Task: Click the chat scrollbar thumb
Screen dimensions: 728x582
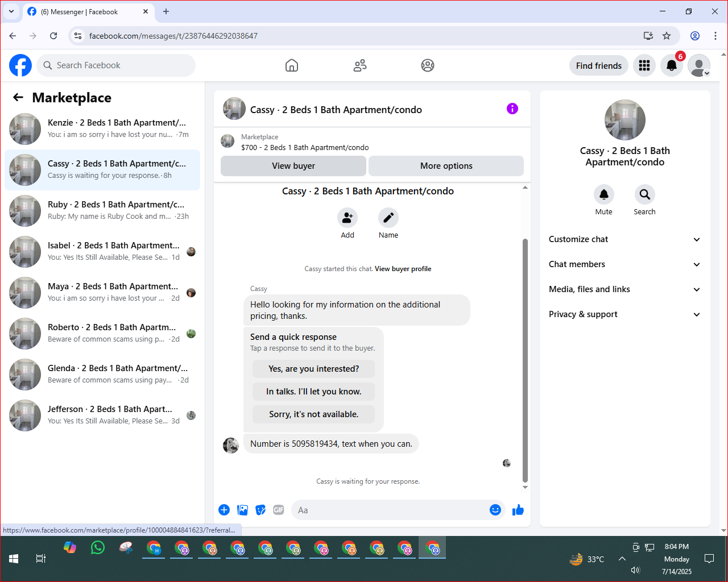Action: (x=525, y=361)
